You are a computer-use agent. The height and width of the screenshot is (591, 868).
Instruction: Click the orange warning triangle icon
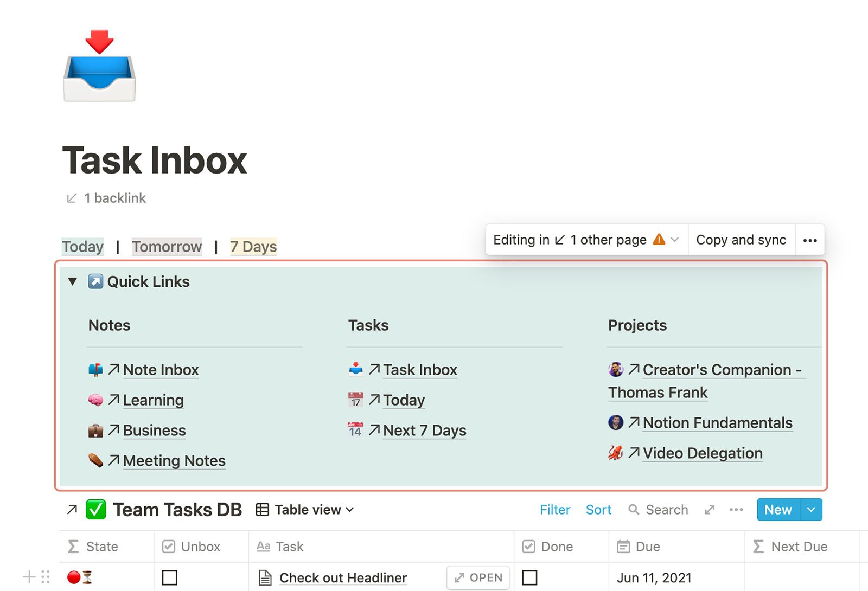[x=659, y=239]
